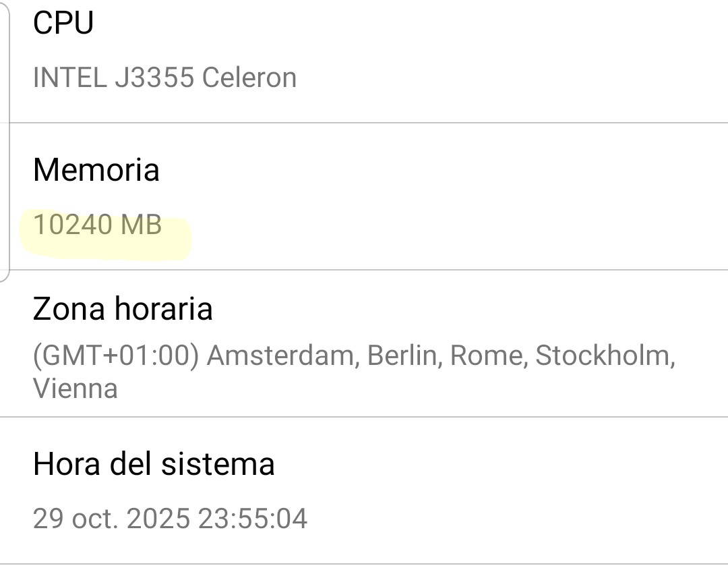Open the Zona horaria setting
The width and height of the screenshot is (728, 570).
pyautogui.click(x=123, y=310)
